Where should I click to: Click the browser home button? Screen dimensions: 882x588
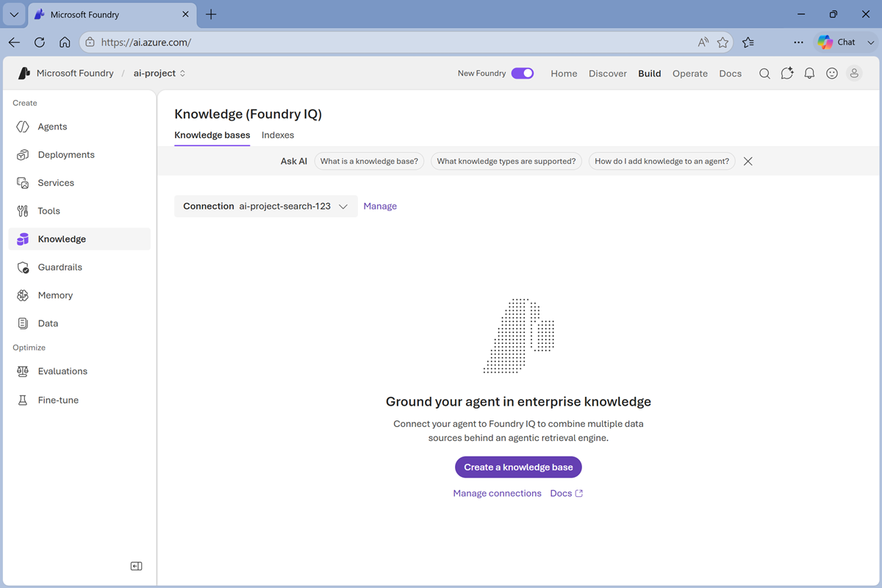tap(65, 43)
